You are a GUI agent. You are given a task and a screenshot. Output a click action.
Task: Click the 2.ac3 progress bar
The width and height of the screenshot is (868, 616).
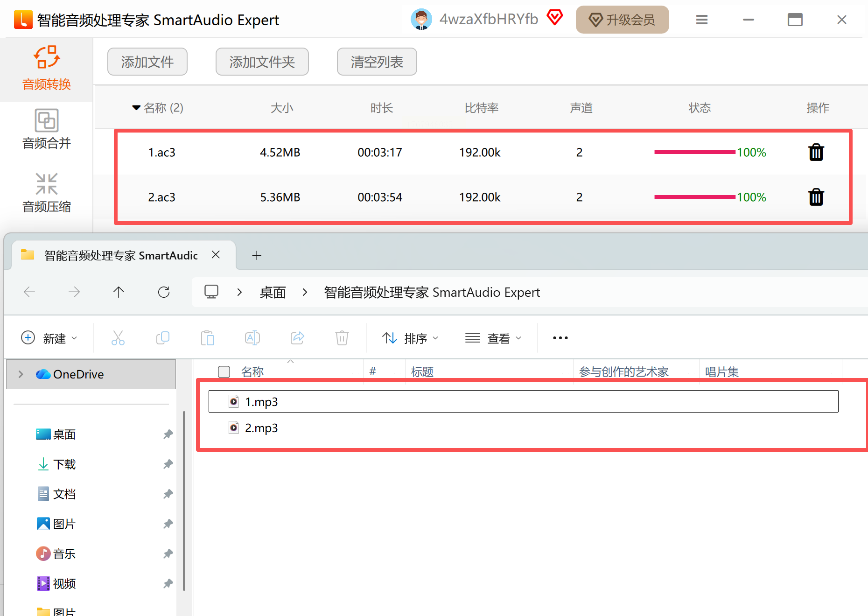tap(695, 197)
